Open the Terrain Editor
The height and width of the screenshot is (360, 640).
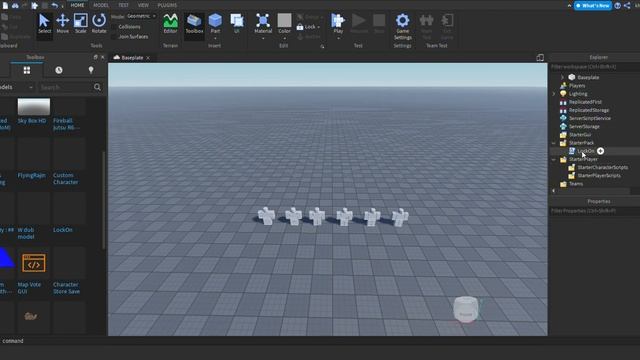point(170,24)
